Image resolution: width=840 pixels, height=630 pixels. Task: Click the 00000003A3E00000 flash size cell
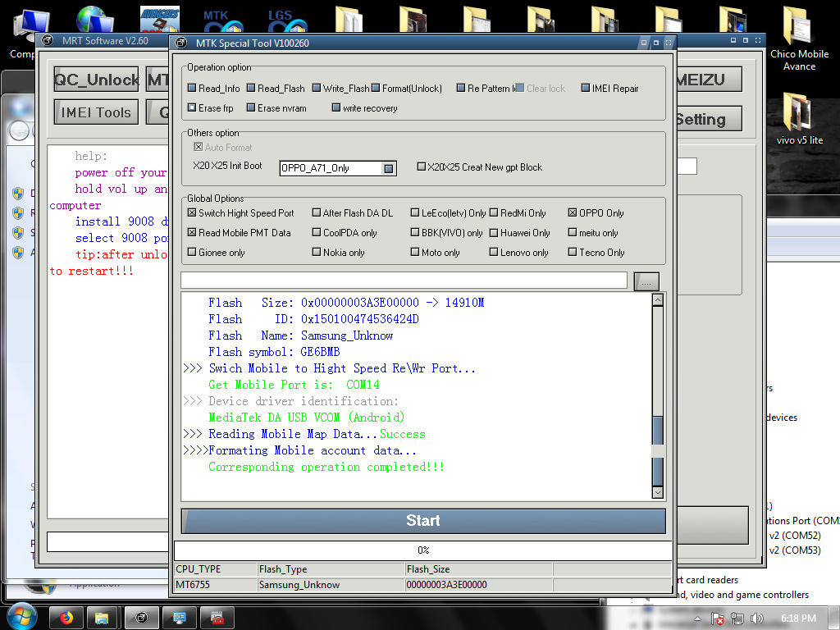478,584
